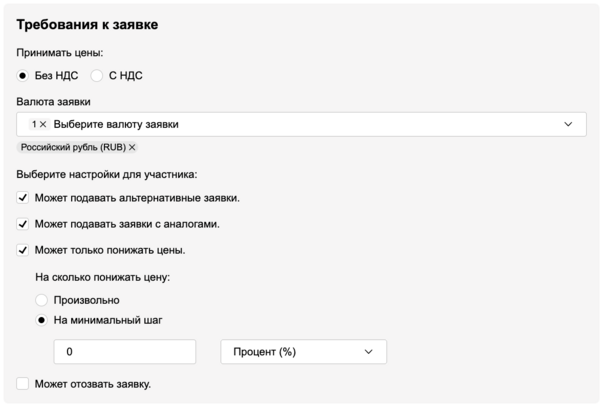
Task: Choose the "С НДС" price option
Action: (x=97, y=75)
